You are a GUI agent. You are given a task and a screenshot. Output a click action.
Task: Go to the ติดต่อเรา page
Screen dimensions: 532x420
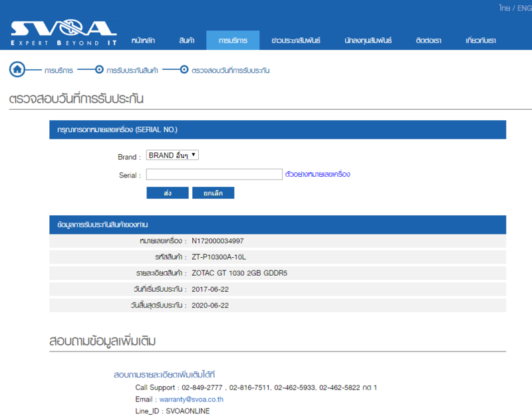tap(428, 41)
